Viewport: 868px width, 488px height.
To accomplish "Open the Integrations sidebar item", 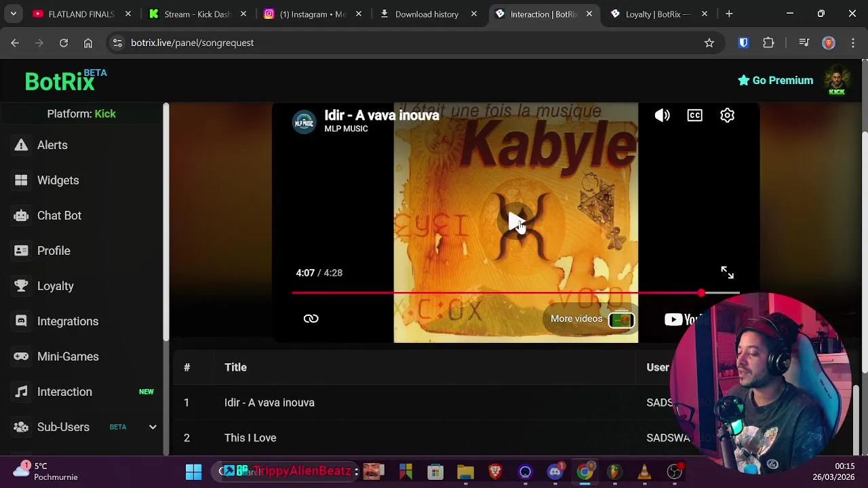I will coord(67,321).
